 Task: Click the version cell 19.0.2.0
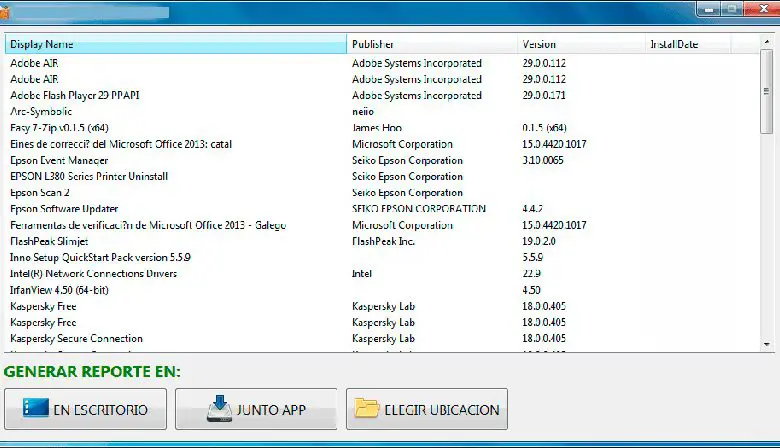click(x=539, y=241)
